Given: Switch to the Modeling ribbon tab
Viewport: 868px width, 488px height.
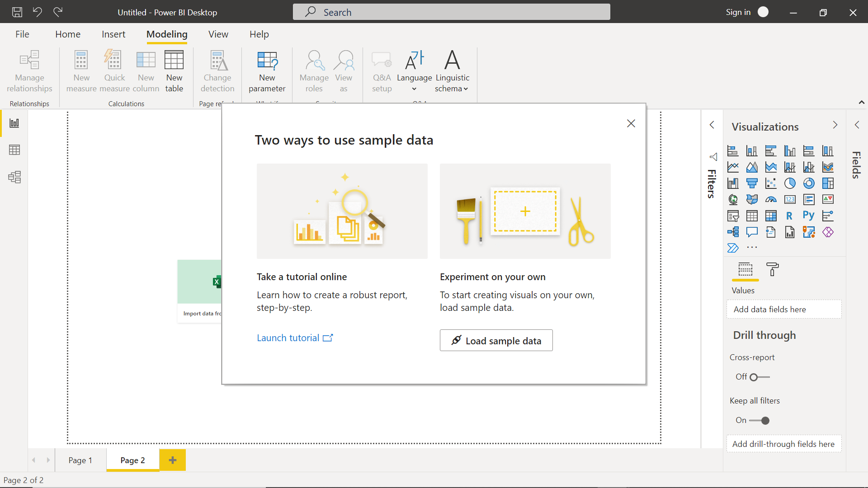Looking at the screenshot, I should [167, 34].
